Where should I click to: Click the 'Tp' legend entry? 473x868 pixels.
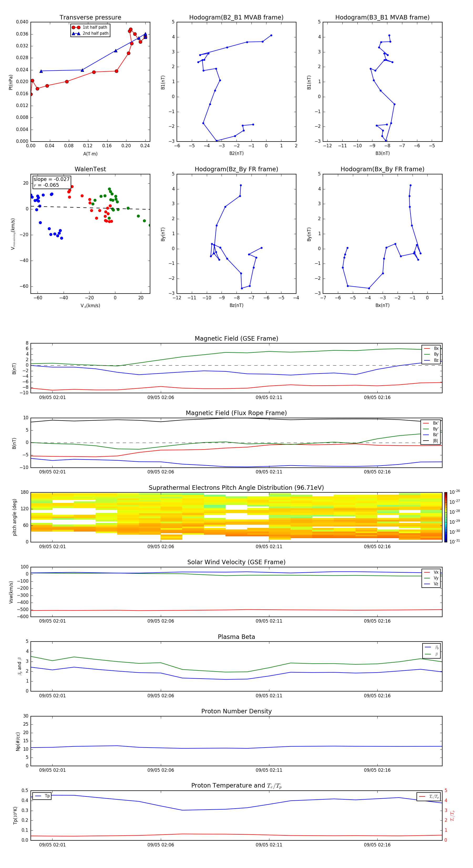pos(42,796)
